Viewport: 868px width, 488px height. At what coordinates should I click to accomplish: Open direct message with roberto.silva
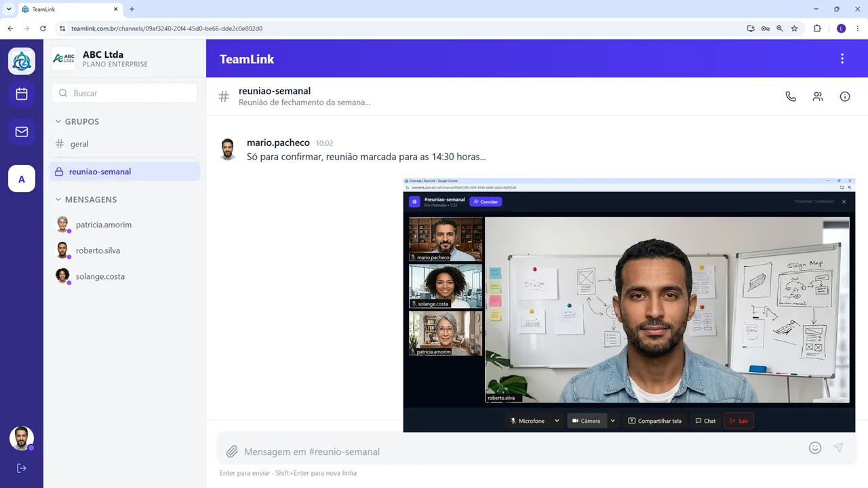125,250
